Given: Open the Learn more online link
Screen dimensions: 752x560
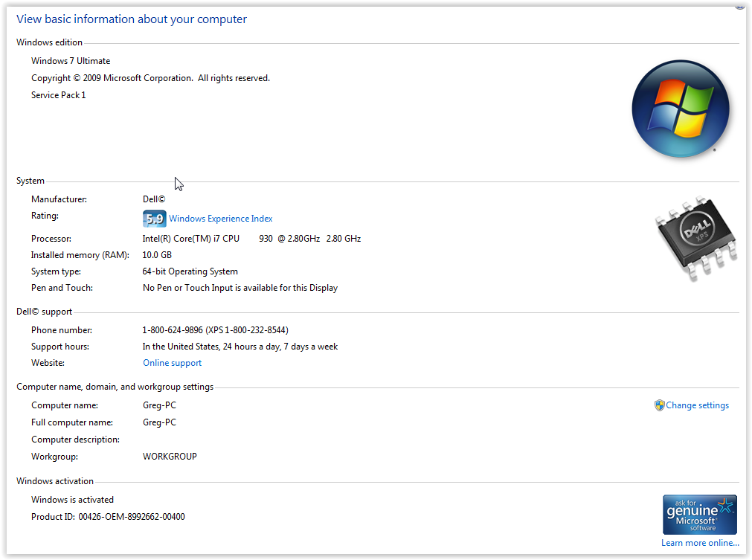Looking at the screenshot, I should (700, 543).
